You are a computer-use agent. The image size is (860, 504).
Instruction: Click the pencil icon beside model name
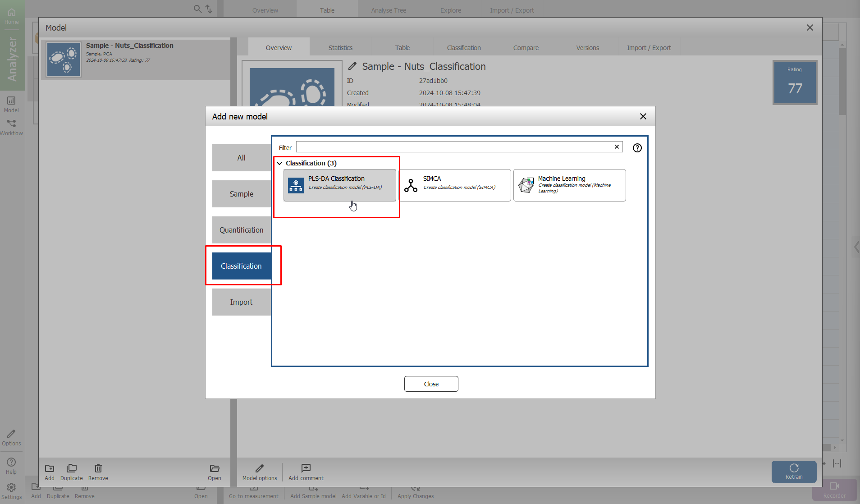tap(352, 66)
